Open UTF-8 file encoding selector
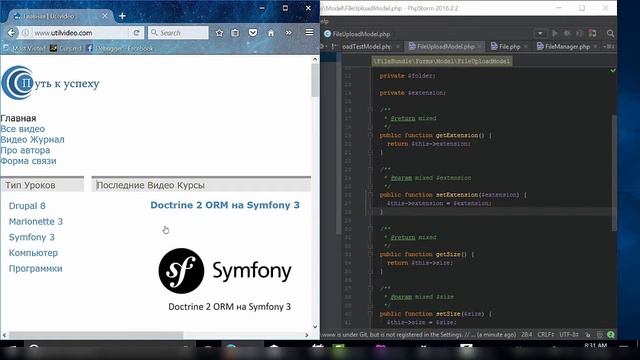The image size is (640, 360). coord(569,335)
